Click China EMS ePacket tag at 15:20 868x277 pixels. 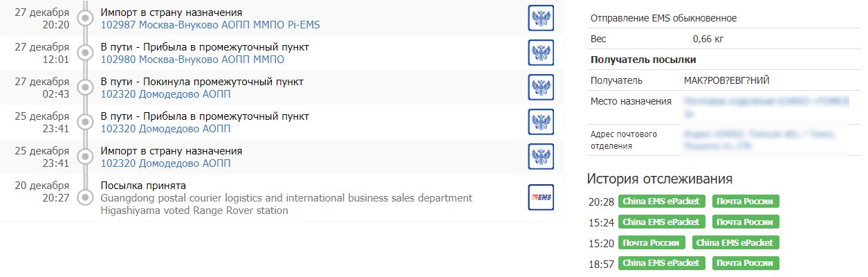pyautogui.click(x=736, y=243)
